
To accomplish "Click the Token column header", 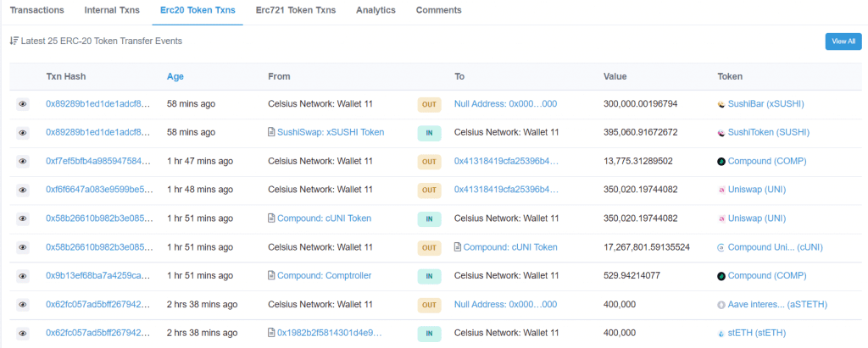I will coord(730,76).
